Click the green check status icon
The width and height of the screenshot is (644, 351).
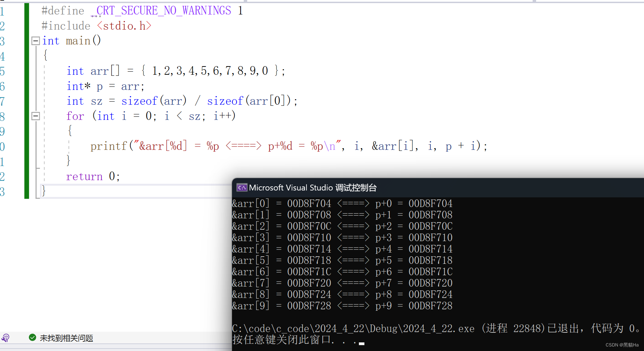click(x=32, y=338)
